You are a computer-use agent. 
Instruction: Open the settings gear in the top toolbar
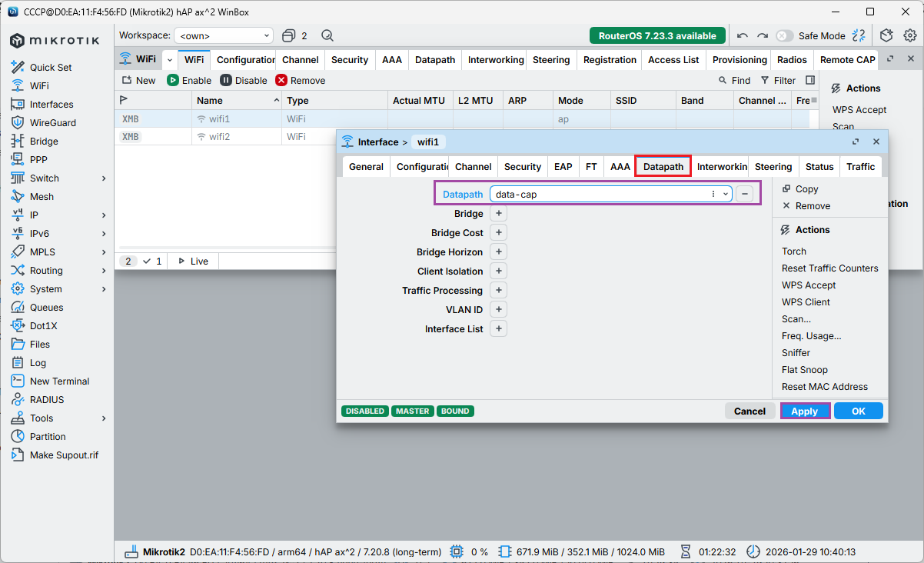coord(910,35)
